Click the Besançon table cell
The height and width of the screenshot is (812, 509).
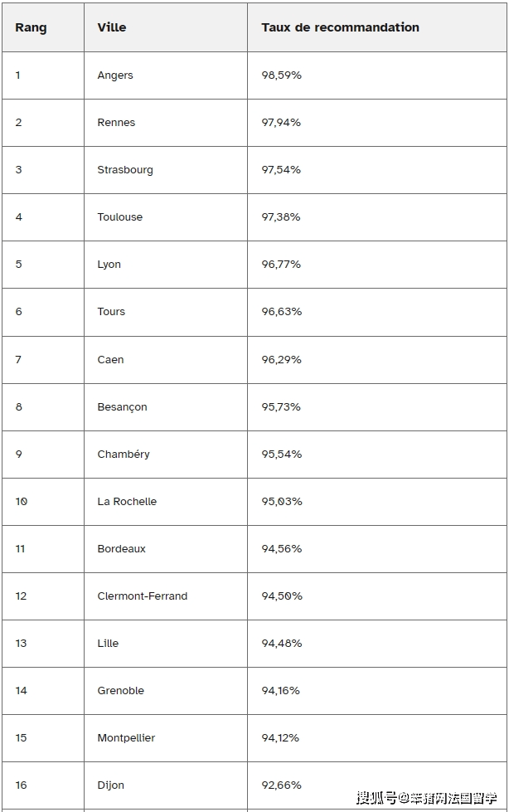tap(122, 407)
